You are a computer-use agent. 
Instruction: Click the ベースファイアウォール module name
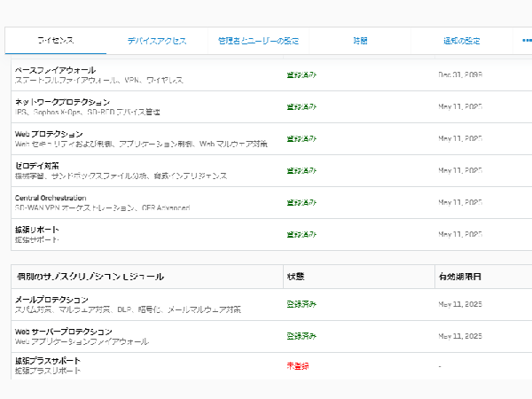[55, 70]
